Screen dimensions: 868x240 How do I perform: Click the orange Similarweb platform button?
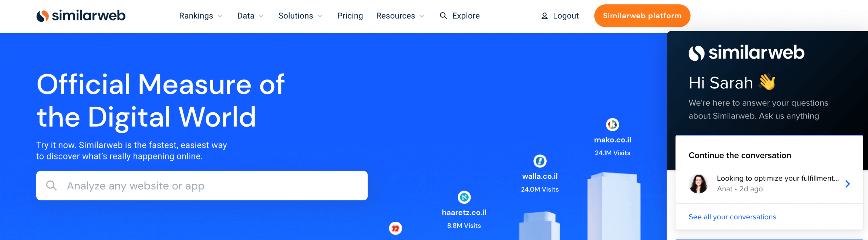[x=642, y=16]
